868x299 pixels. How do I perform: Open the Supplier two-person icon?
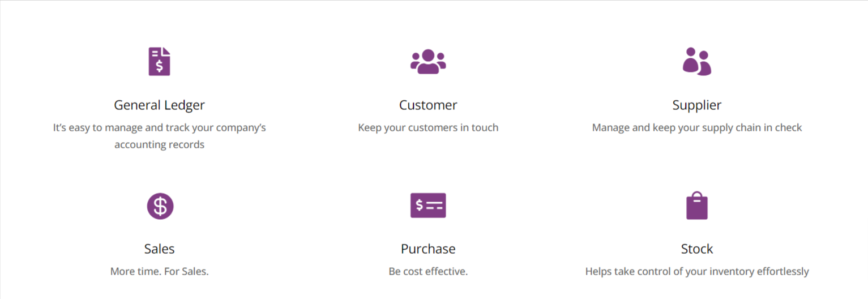pos(696,61)
